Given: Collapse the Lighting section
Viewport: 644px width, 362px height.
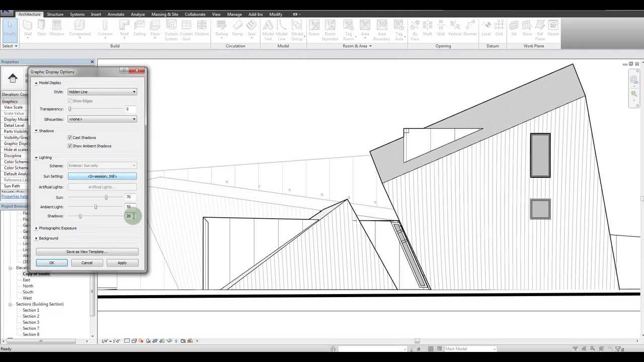Looking at the screenshot, I should click(x=36, y=157).
